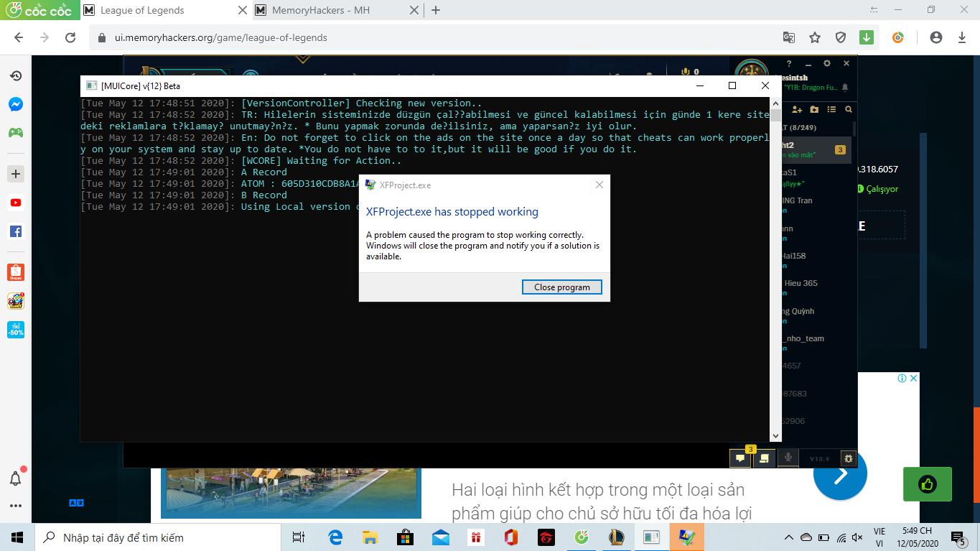Open League client help question mark
The image size is (980, 551).
coord(789,63)
